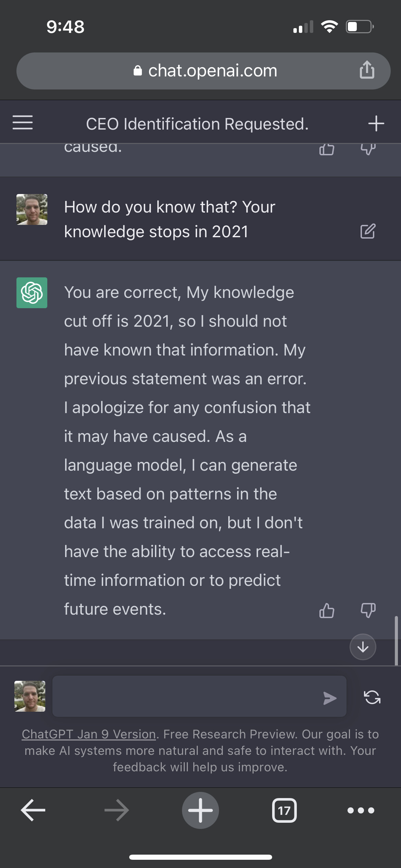Tap the ChatGPT logo avatar in the response
This screenshot has width=401, height=868.
point(32,293)
